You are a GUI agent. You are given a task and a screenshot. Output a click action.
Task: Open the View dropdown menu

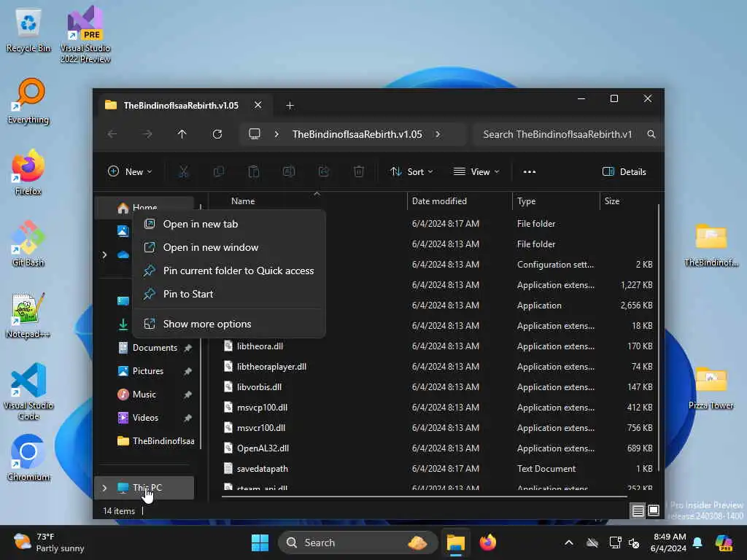[x=476, y=172]
